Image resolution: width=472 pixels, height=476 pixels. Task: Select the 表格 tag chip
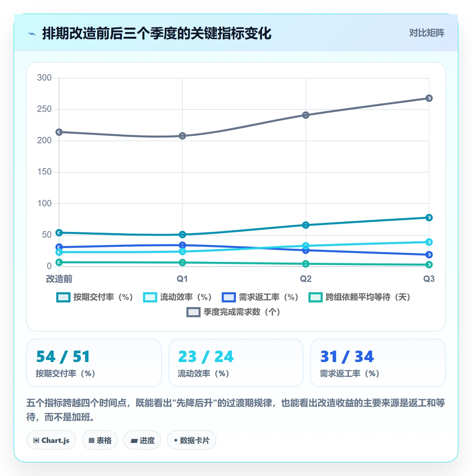point(100,440)
